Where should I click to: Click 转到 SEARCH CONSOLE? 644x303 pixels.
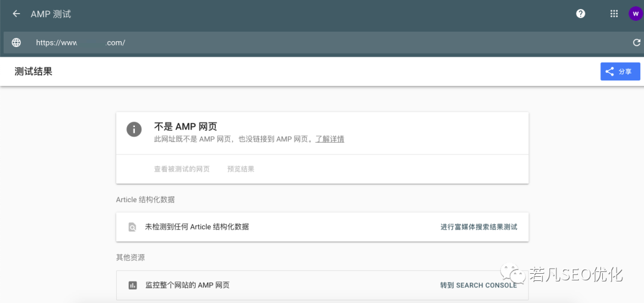pyautogui.click(x=478, y=285)
